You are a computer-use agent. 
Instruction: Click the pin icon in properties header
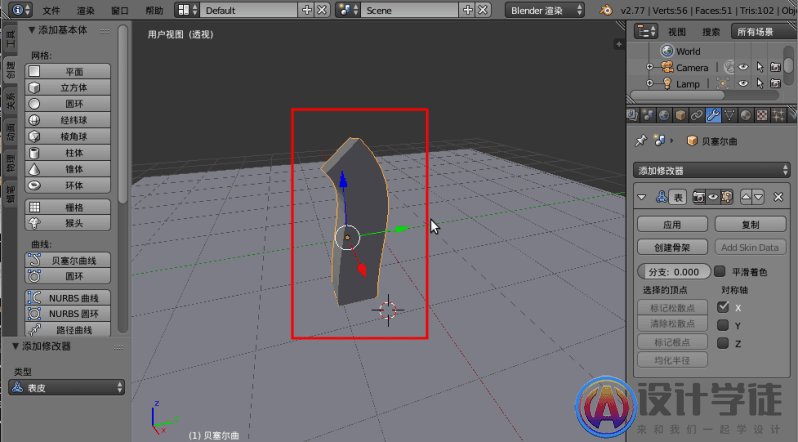(641, 141)
